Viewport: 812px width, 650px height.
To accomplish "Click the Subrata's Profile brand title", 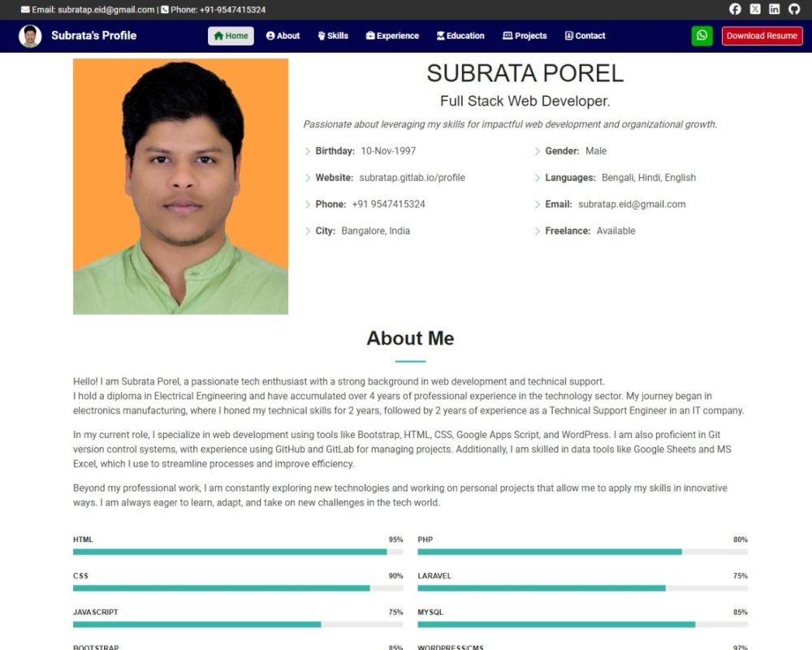I will 93,36.
